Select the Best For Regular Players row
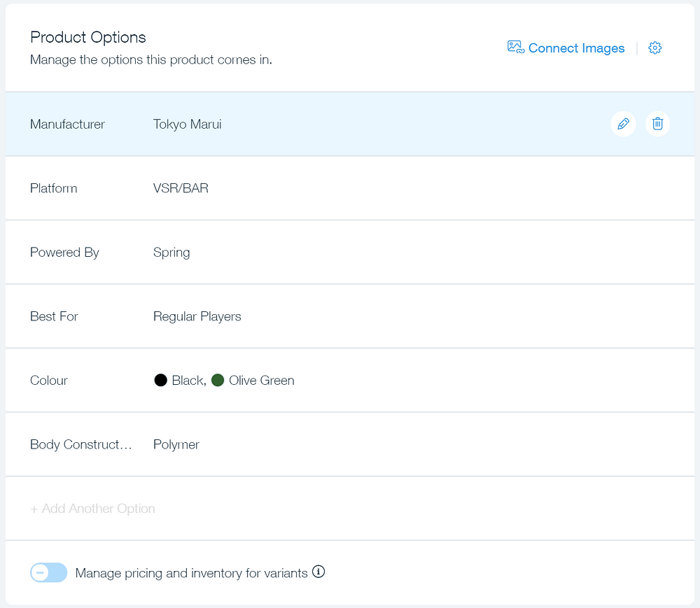This screenshot has width=700, height=608. [350, 316]
